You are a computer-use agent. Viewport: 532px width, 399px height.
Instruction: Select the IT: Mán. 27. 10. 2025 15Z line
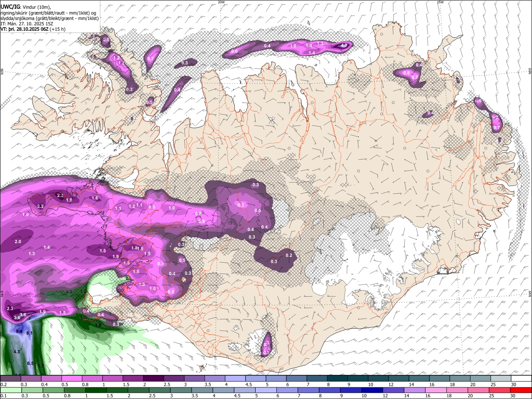click(x=27, y=24)
